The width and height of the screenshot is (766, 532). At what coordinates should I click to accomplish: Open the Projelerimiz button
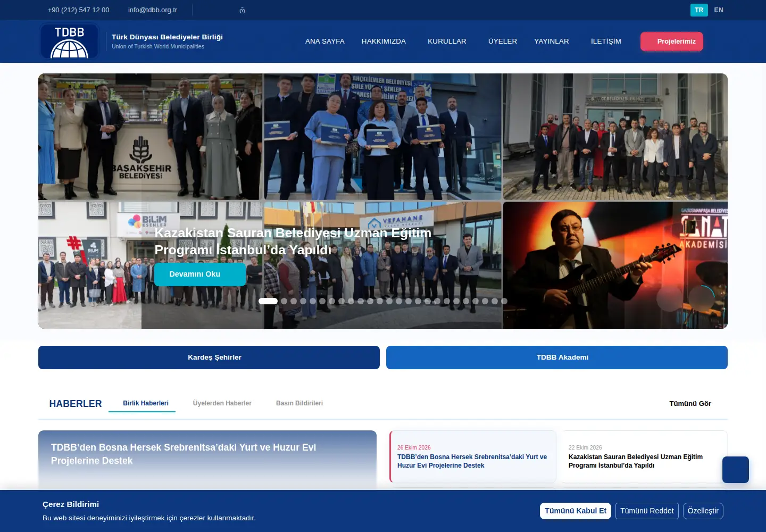[x=672, y=41]
